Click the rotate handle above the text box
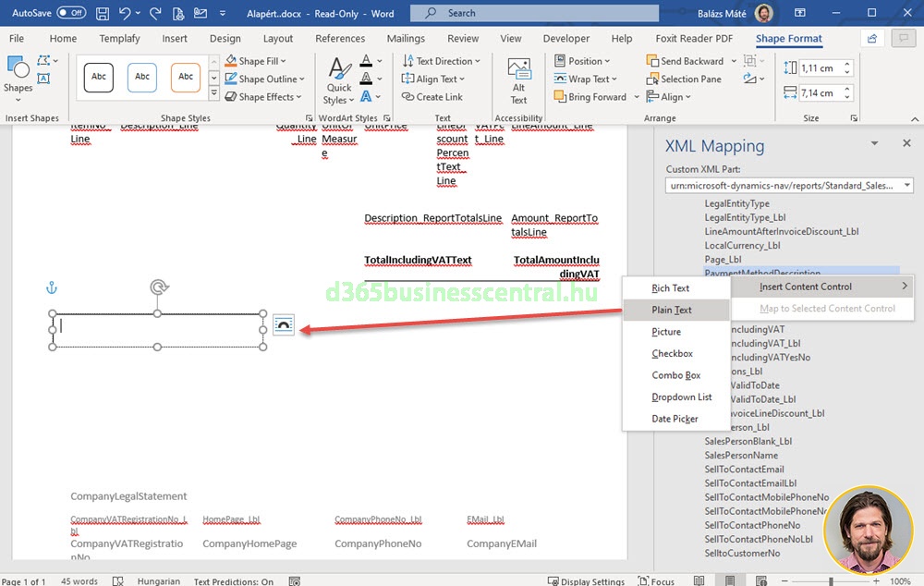924x586 pixels. tap(159, 287)
